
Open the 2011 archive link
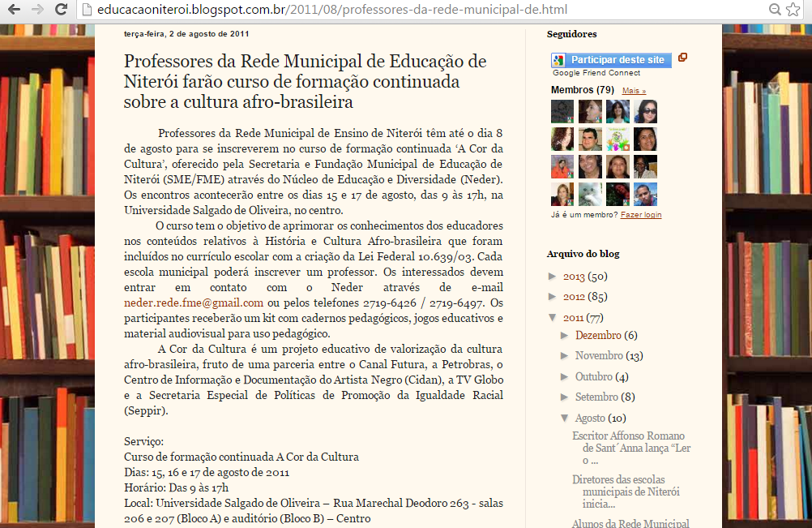click(x=573, y=318)
